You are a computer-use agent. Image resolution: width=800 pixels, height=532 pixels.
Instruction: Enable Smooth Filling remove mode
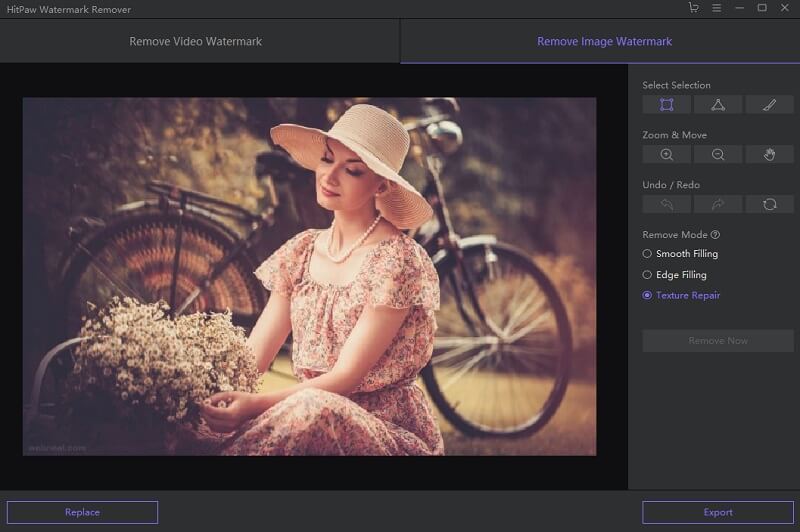tap(647, 254)
